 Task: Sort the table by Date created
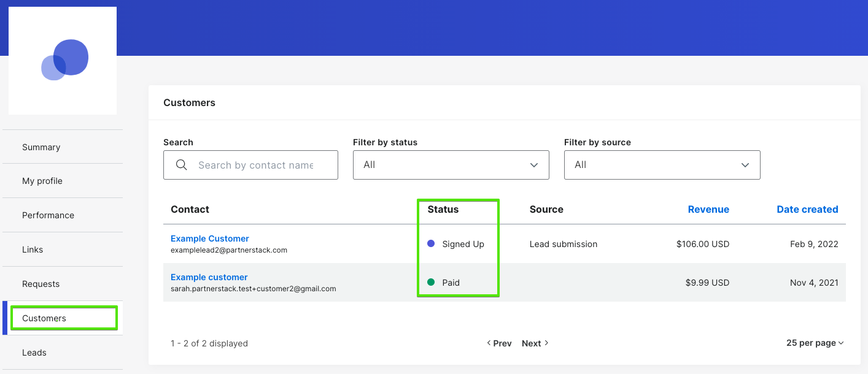click(807, 209)
